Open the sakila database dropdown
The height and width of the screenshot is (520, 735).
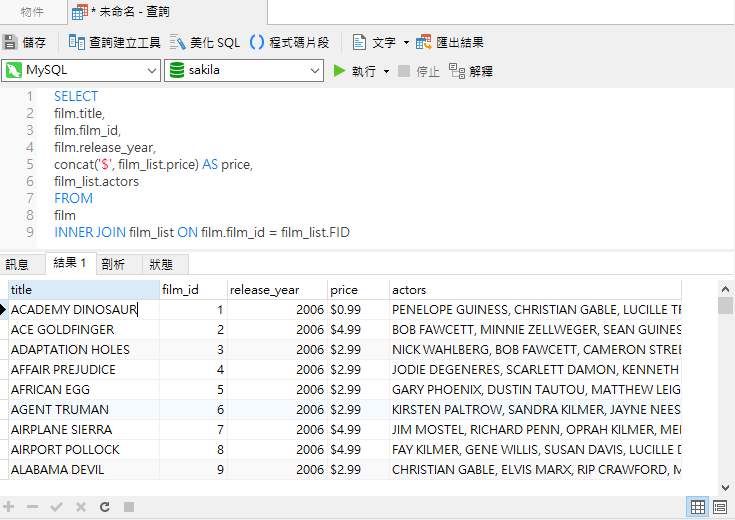314,71
